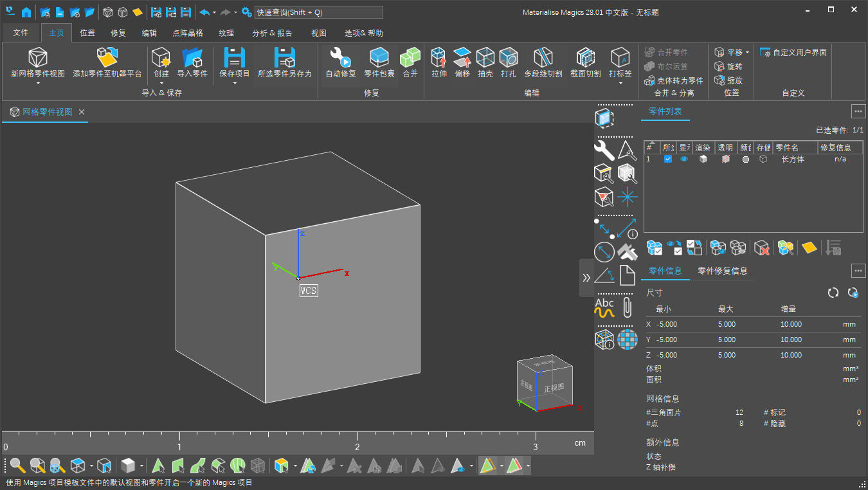Viewport: 868px width, 490px height.
Task: Run the 自动修复 wrench tool
Action: click(341, 62)
